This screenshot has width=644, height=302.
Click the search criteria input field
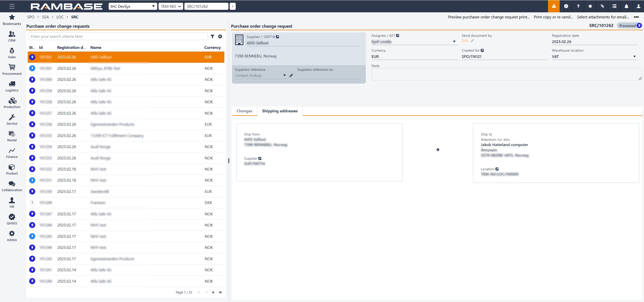[118, 37]
